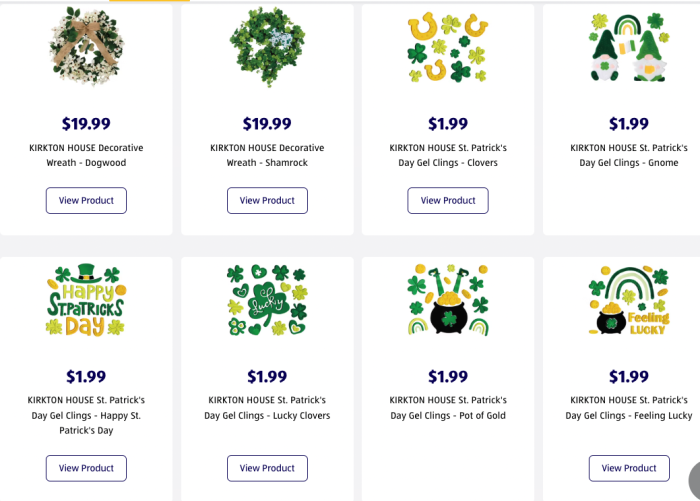Image resolution: width=700 pixels, height=501 pixels.
Task: View Product for Clovers gel clings
Action: point(448,200)
